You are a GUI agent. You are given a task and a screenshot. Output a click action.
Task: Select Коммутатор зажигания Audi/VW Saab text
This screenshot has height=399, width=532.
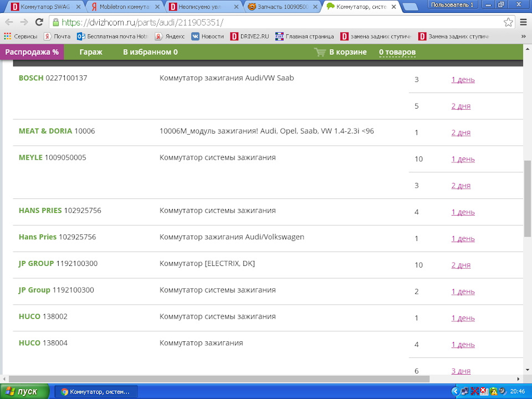click(x=227, y=78)
